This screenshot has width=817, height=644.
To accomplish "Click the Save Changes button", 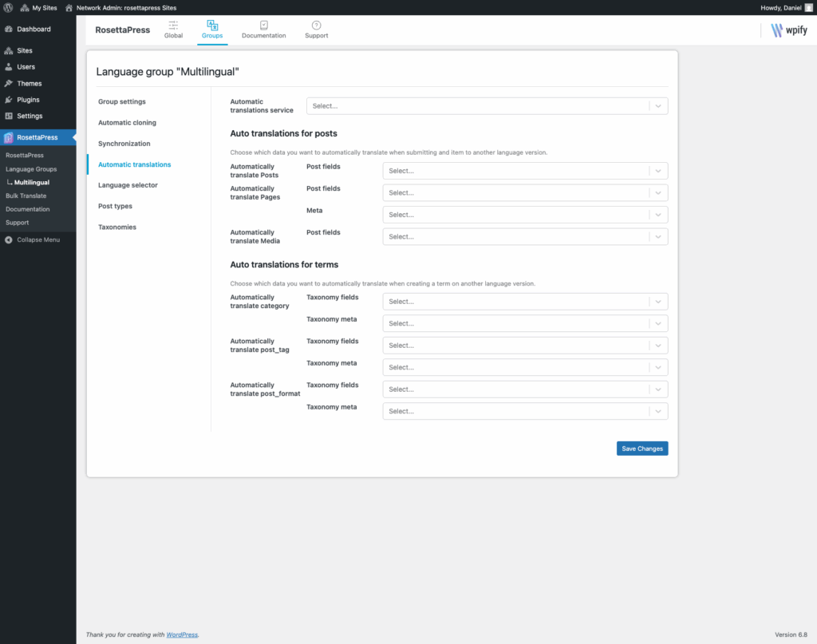I will point(642,448).
